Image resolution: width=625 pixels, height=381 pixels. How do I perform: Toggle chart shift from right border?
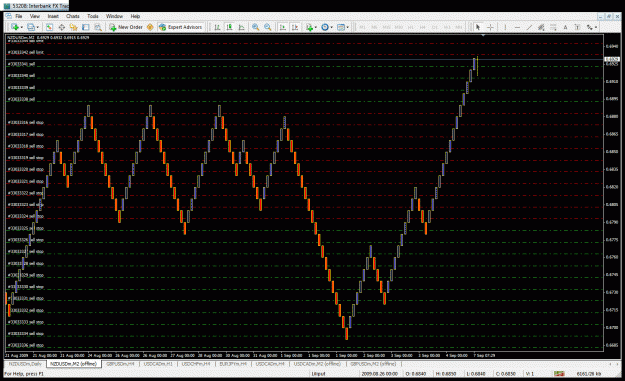pyautogui.click(x=295, y=27)
